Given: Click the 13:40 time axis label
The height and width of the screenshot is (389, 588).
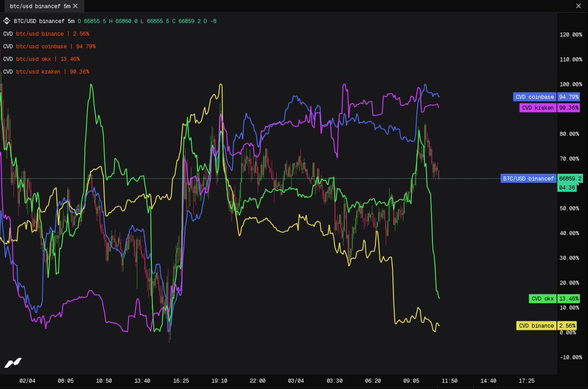Looking at the screenshot, I should tap(142, 381).
